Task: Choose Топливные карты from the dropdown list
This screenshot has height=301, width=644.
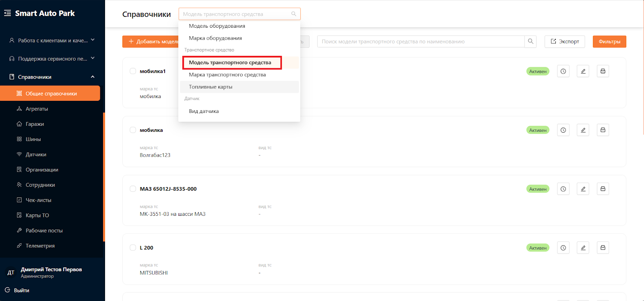Action: click(211, 87)
